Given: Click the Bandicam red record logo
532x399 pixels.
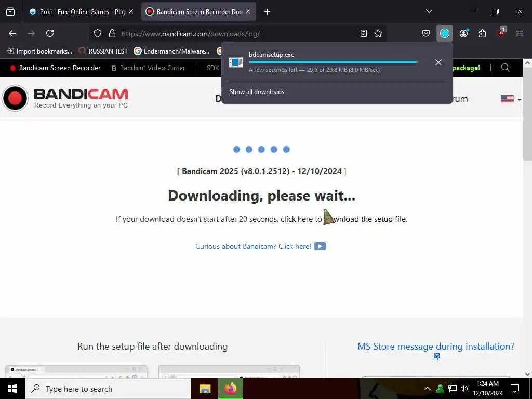Looking at the screenshot, I should tap(15, 98).
